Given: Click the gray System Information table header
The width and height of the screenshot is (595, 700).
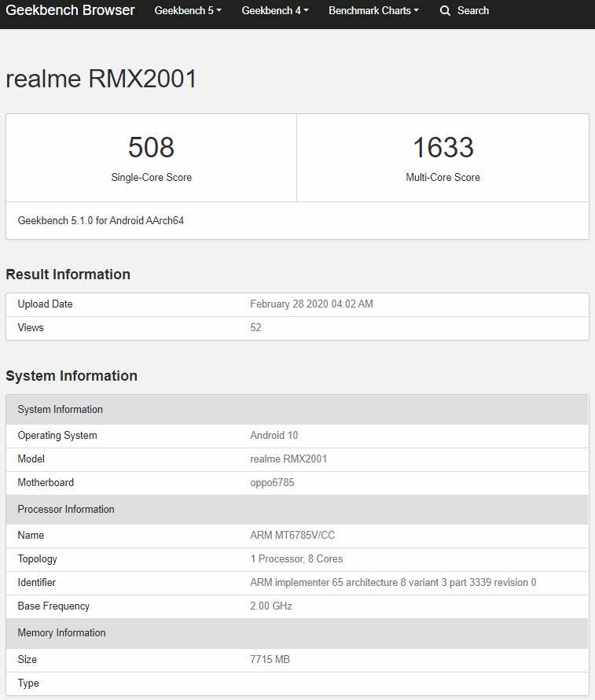Looking at the screenshot, I should (x=297, y=409).
